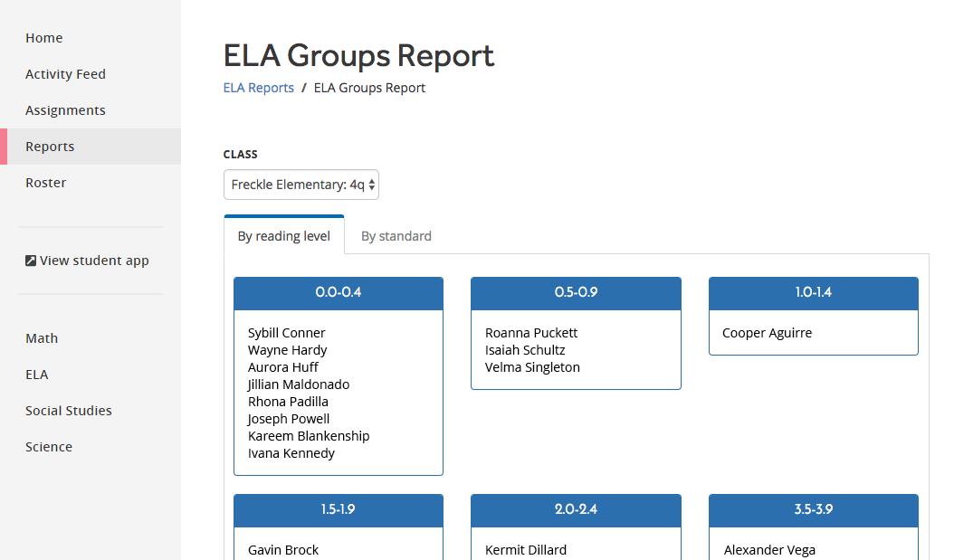This screenshot has width=954, height=560.
Task: Select student Isaiah Schultz
Action: pos(525,350)
